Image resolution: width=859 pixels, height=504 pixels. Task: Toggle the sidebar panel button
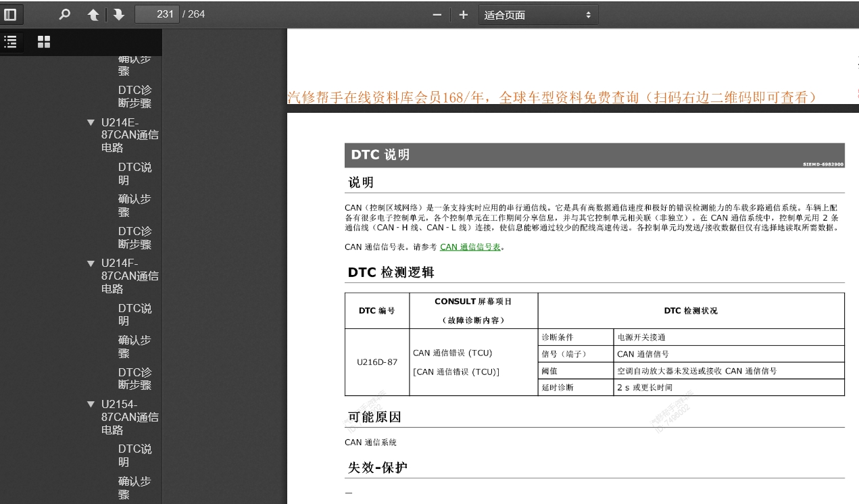(11, 14)
